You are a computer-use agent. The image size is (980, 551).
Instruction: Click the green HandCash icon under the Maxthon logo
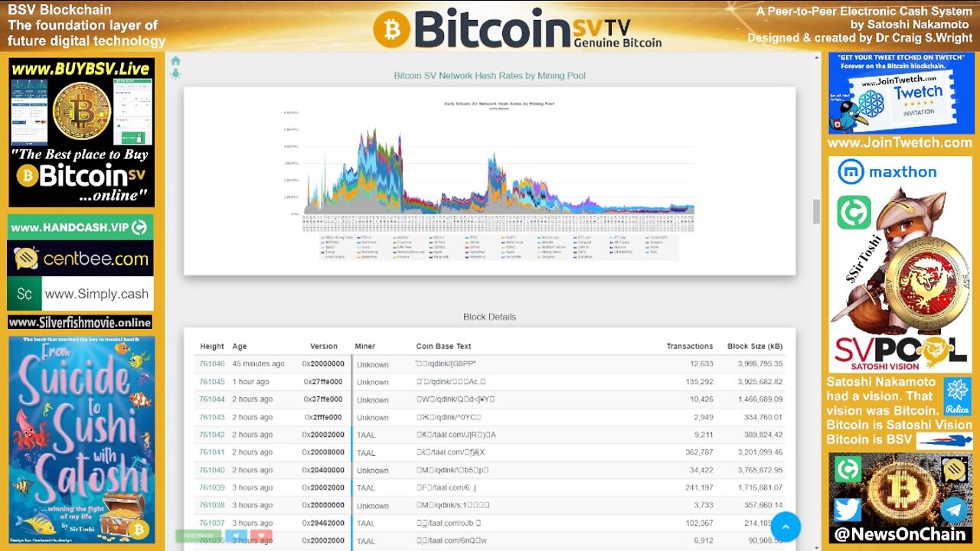tap(854, 212)
